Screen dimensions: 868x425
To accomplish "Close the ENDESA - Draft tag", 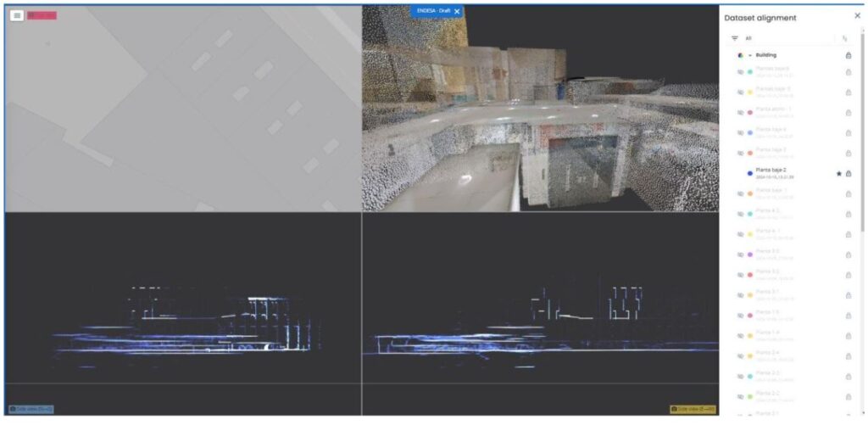I will [457, 11].
